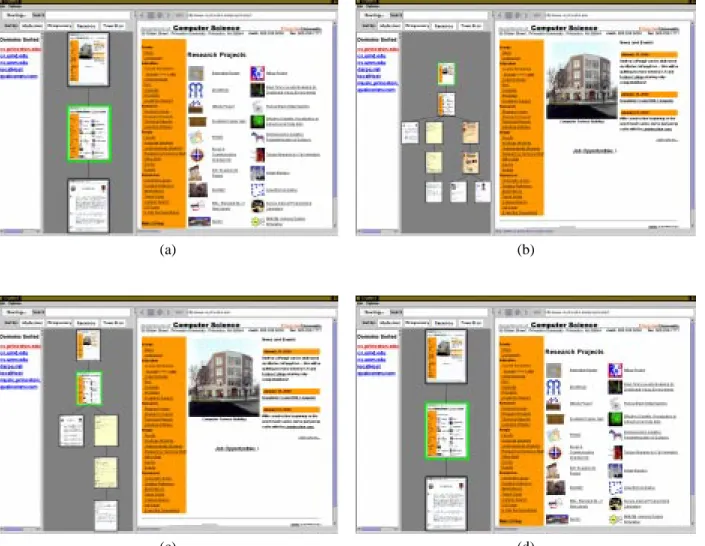Select the upper yellow page thumbnail in panel (b) tree

pyautogui.click(x=434, y=133)
